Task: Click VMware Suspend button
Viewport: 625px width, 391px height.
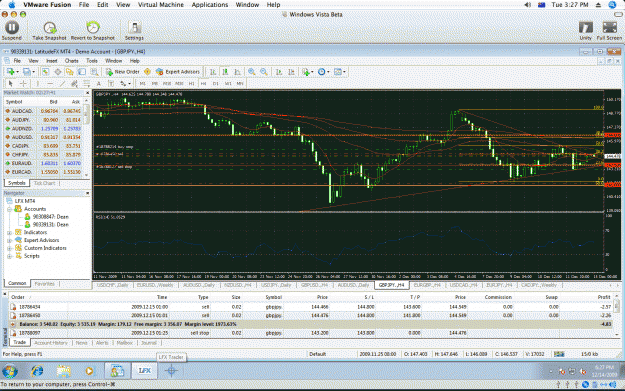Action: coord(12,31)
